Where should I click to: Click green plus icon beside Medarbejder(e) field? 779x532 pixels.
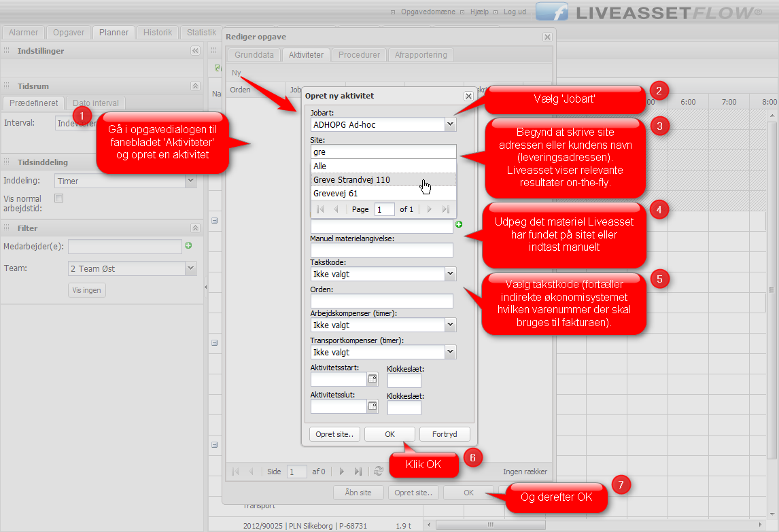[x=188, y=245]
